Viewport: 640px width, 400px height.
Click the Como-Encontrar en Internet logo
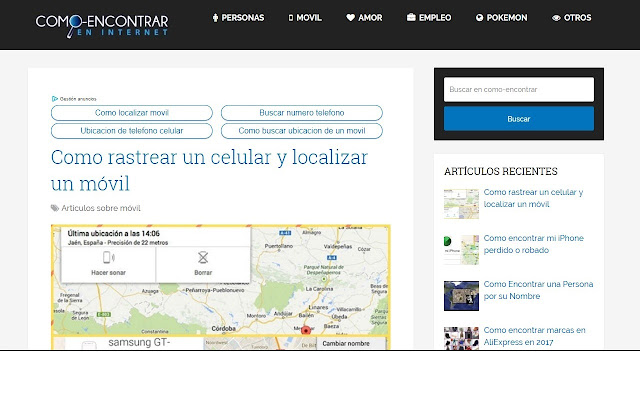point(102,25)
